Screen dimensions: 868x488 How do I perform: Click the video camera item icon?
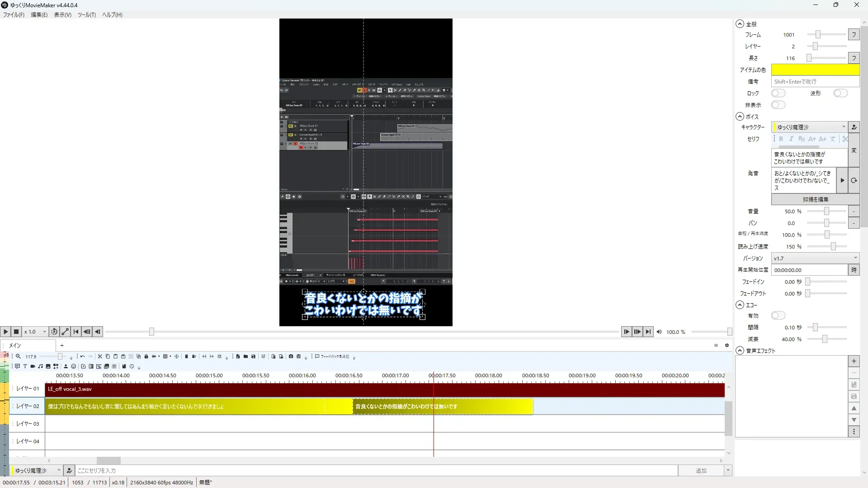[33, 366]
